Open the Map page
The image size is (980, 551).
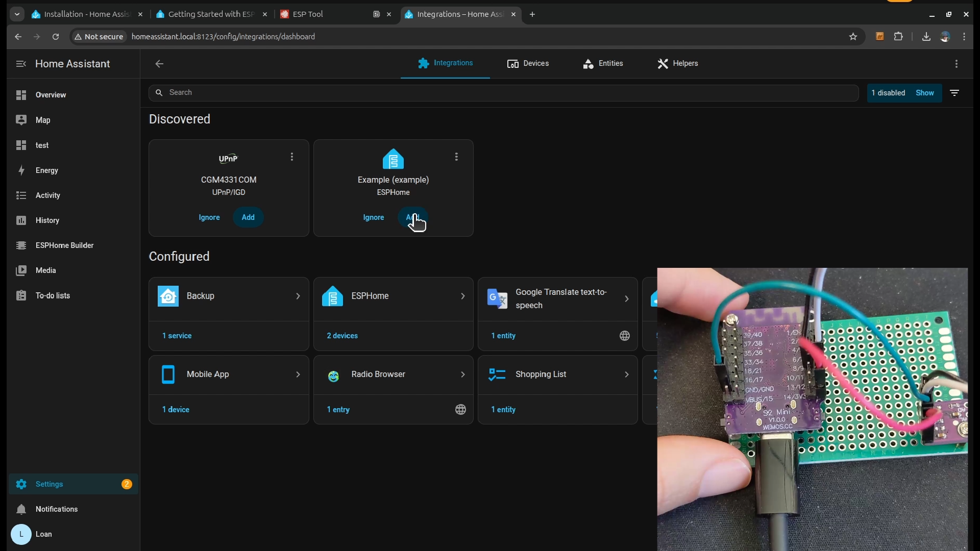tap(73, 120)
